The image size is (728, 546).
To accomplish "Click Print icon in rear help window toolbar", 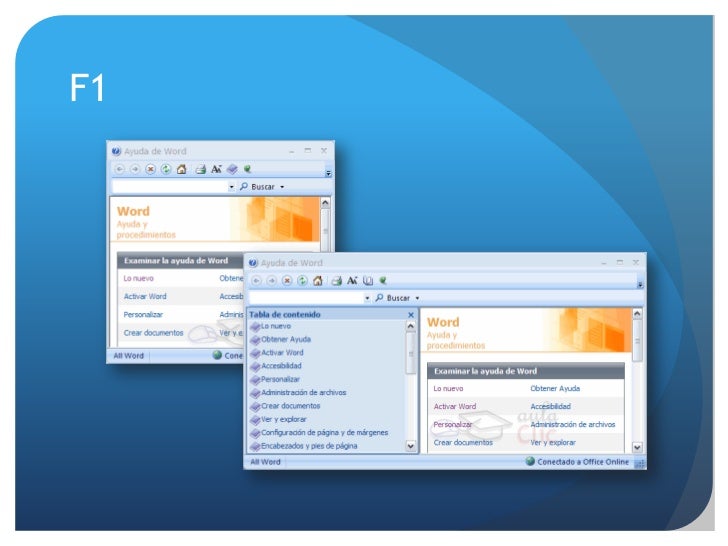I will [x=201, y=169].
